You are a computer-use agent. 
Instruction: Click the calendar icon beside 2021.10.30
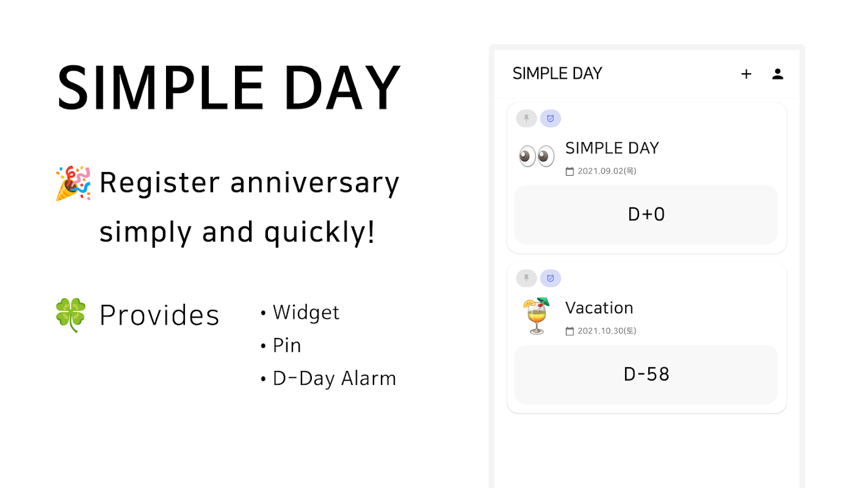tap(570, 331)
